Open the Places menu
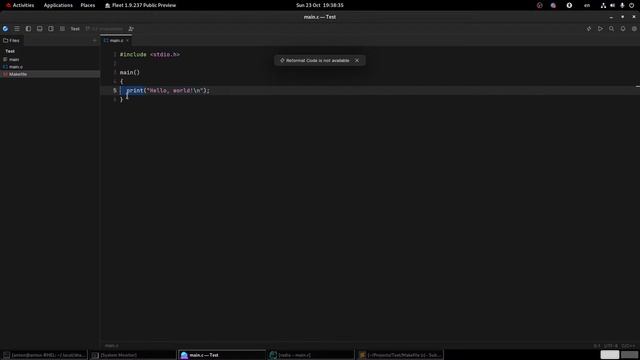Image resolution: width=640 pixels, height=360 pixels. click(x=88, y=5)
